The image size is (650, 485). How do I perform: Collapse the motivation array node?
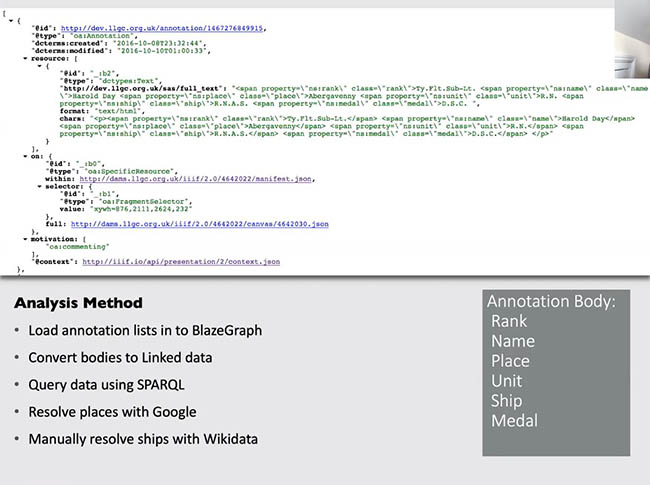25,239
